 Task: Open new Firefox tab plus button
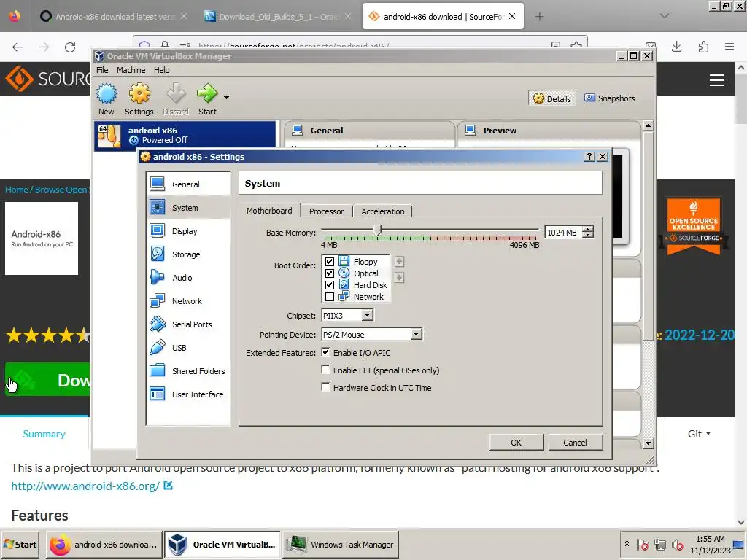(539, 17)
